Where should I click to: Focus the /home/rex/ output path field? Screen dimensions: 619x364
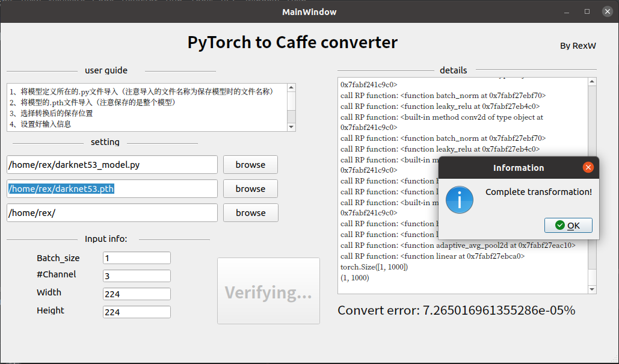click(x=112, y=213)
